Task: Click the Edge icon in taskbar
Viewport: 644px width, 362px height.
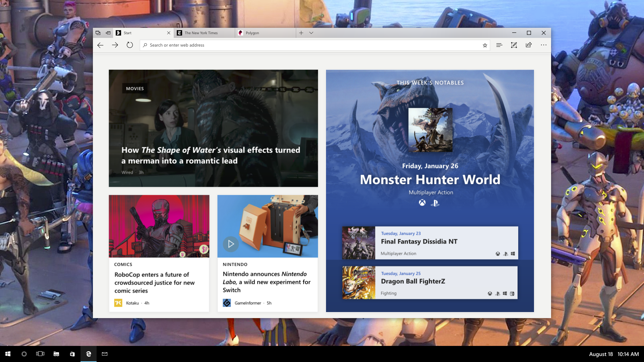Action: click(89, 354)
